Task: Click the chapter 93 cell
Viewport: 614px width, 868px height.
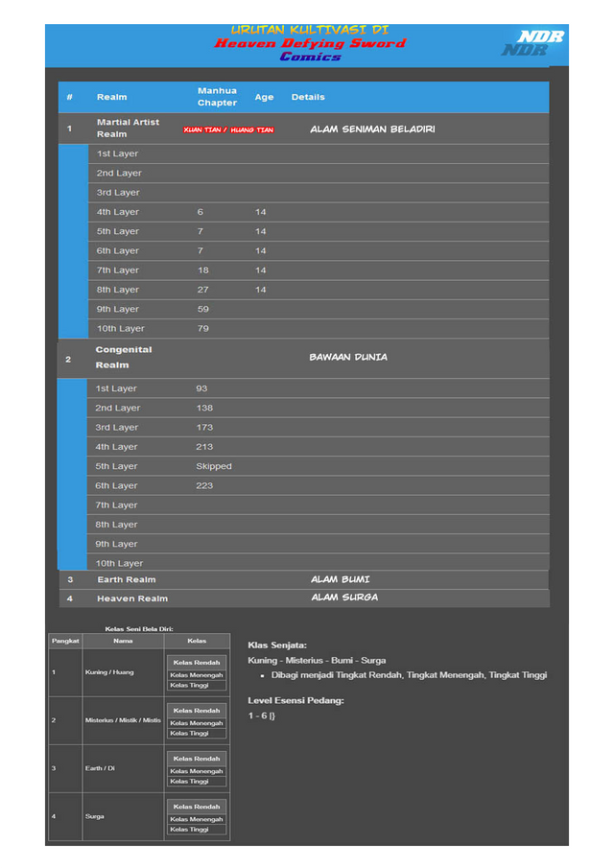Action: (x=201, y=388)
